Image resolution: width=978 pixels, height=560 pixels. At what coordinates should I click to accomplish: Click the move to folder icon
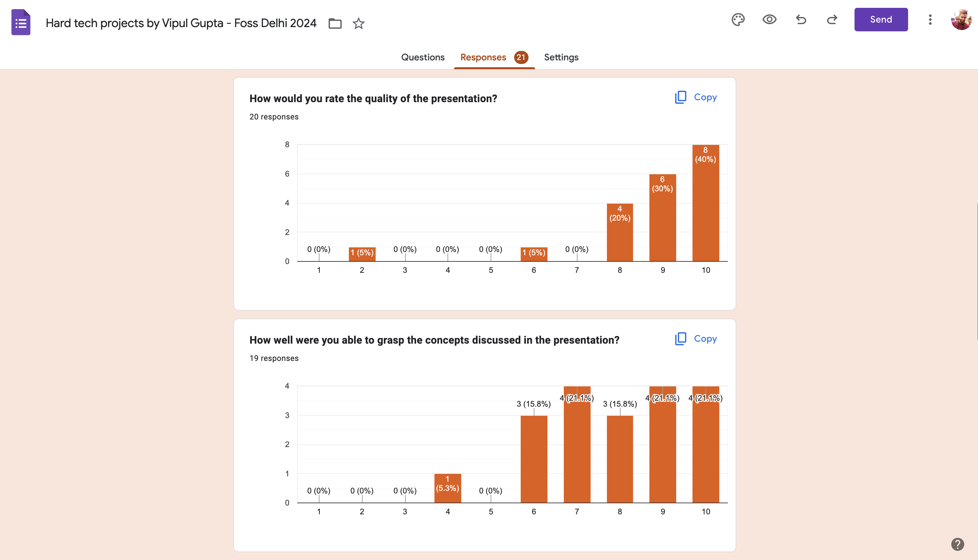coord(335,23)
